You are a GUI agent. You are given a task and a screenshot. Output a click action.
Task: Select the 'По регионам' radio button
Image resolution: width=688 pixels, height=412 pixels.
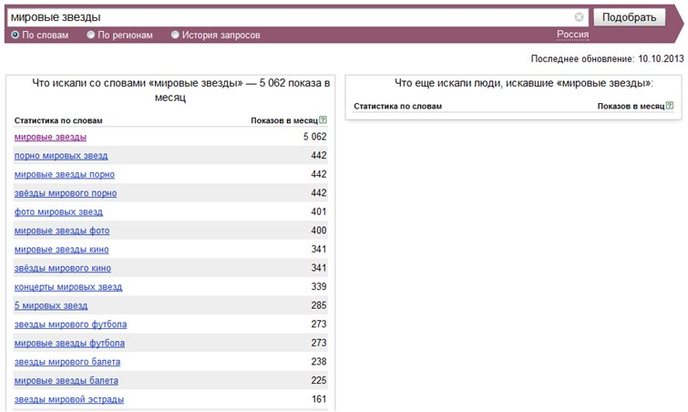[91, 35]
